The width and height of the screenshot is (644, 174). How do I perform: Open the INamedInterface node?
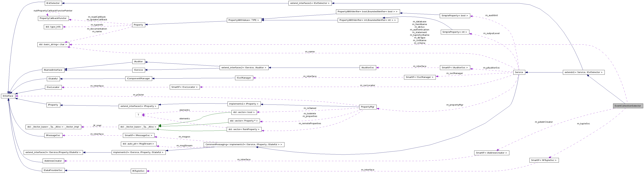pyautogui.click(x=53, y=70)
